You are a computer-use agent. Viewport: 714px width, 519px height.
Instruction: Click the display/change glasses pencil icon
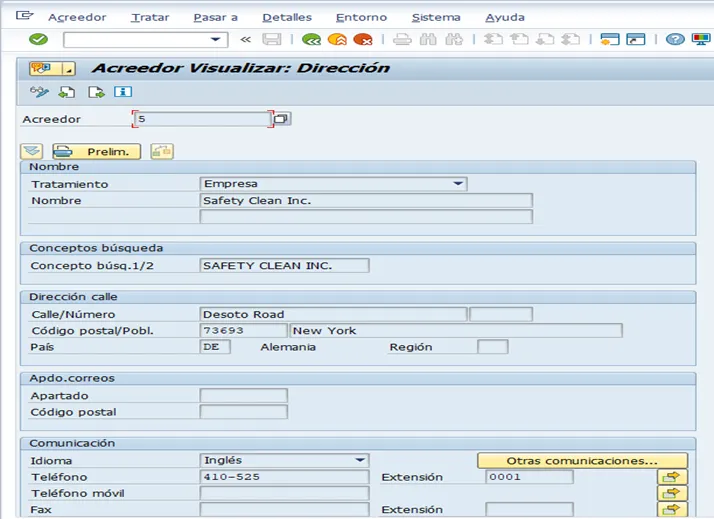[x=39, y=92]
